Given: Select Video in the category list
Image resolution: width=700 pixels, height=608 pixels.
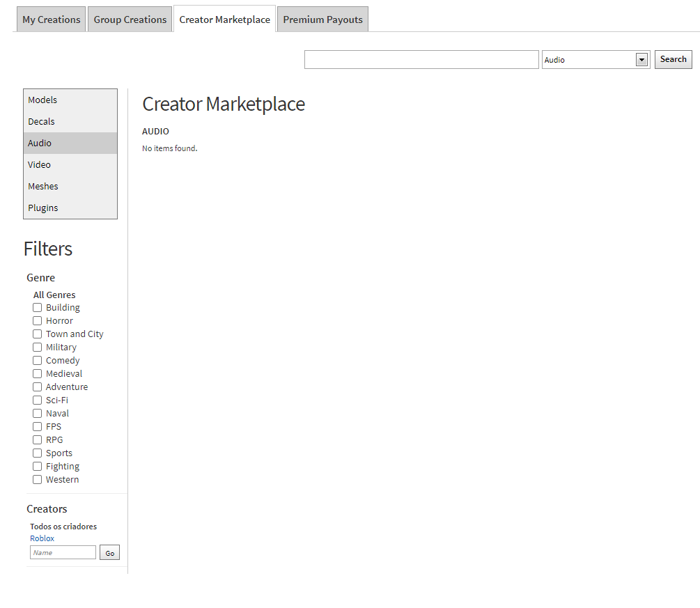Looking at the screenshot, I should [x=70, y=165].
